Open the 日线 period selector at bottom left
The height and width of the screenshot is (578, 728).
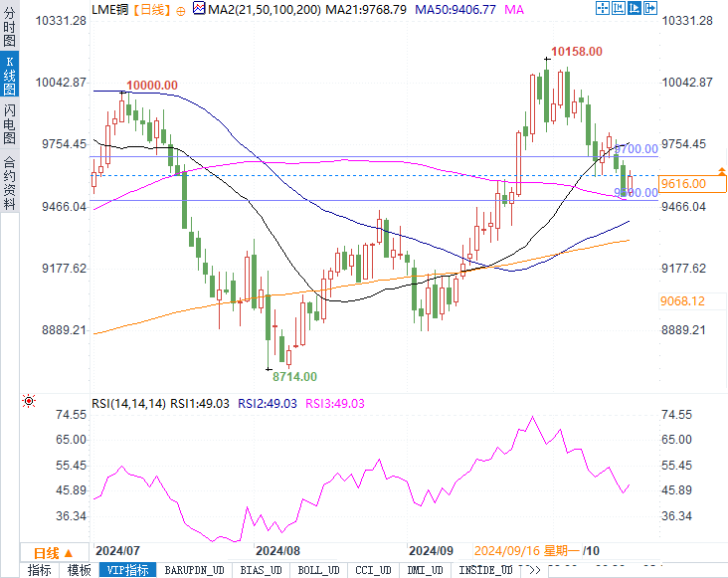click(x=46, y=552)
